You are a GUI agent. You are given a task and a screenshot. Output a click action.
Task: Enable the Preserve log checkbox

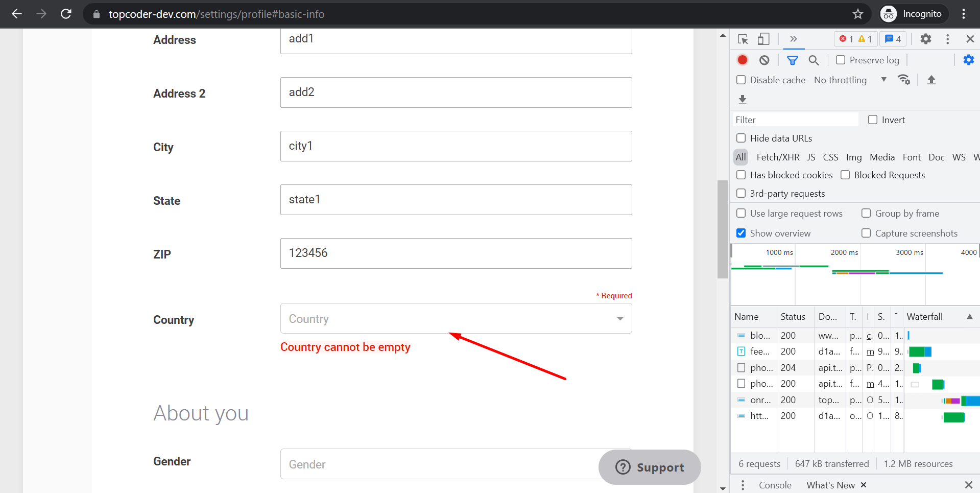(x=840, y=60)
